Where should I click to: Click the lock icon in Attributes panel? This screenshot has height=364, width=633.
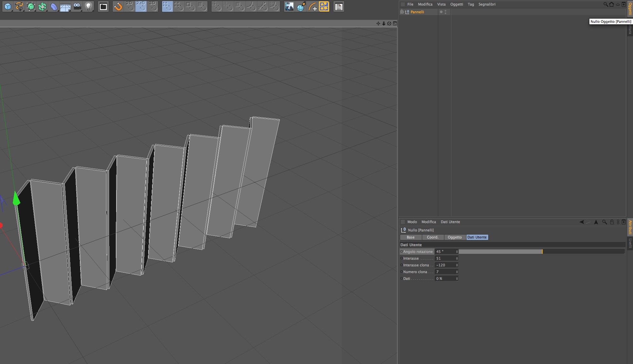(x=612, y=222)
